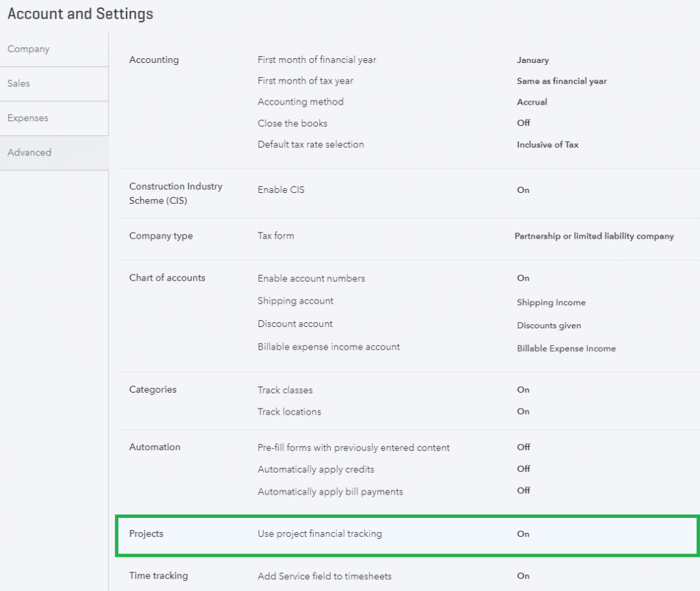Viewport: 700px width, 591px height.
Task: Click On value for Track classes
Action: [x=523, y=389]
